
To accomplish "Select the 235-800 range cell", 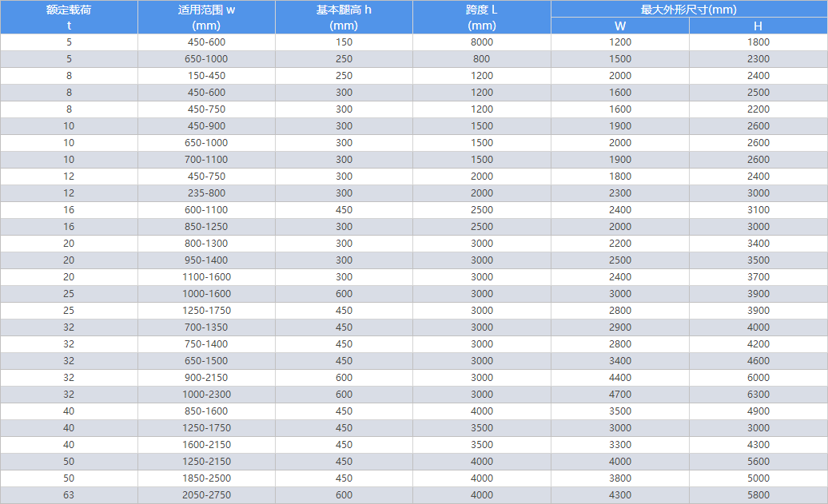I will [206, 193].
